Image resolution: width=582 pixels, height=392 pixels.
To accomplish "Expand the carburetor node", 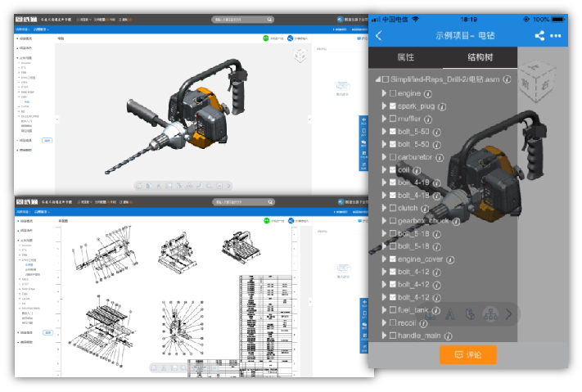I will pos(384,157).
